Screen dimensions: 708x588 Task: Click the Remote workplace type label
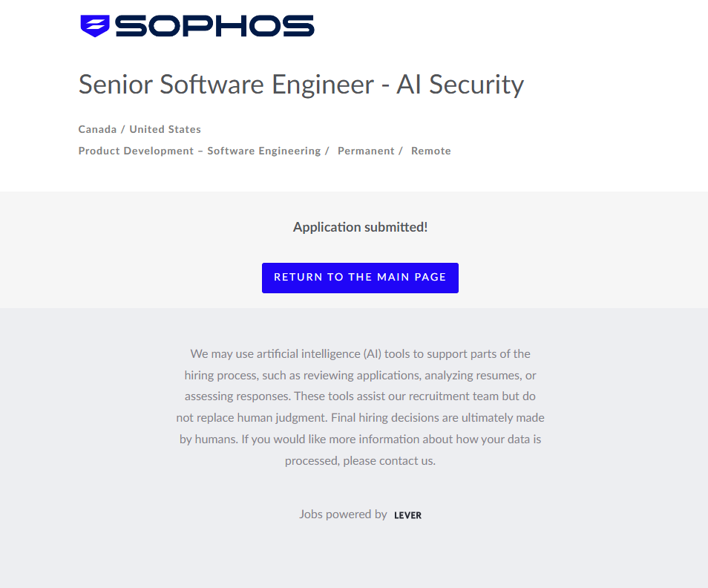pos(430,151)
